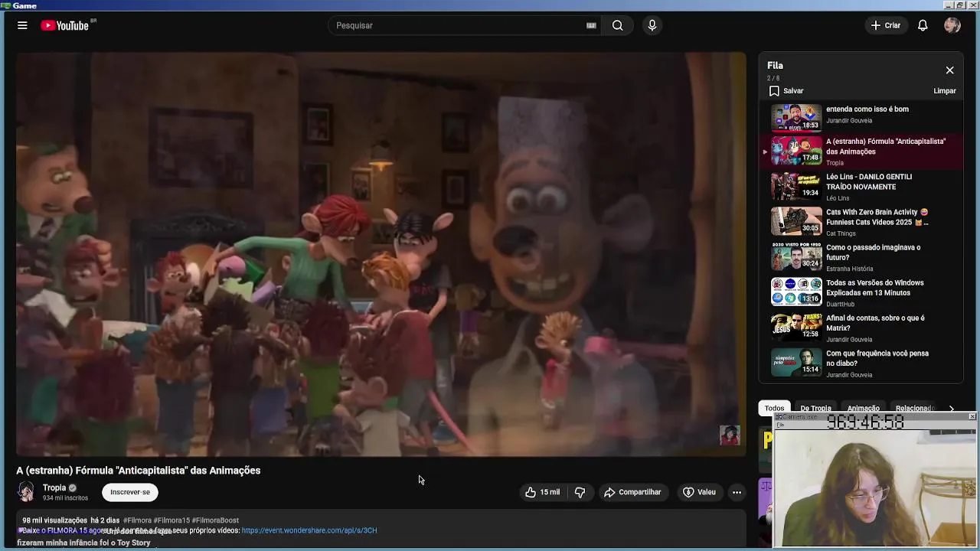This screenshot has width=980, height=551.
Task: Close the Fila queue panel
Action: pos(949,70)
